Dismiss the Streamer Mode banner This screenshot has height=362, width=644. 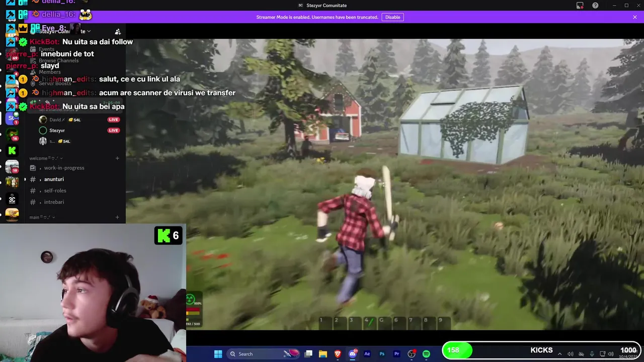[635, 17]
